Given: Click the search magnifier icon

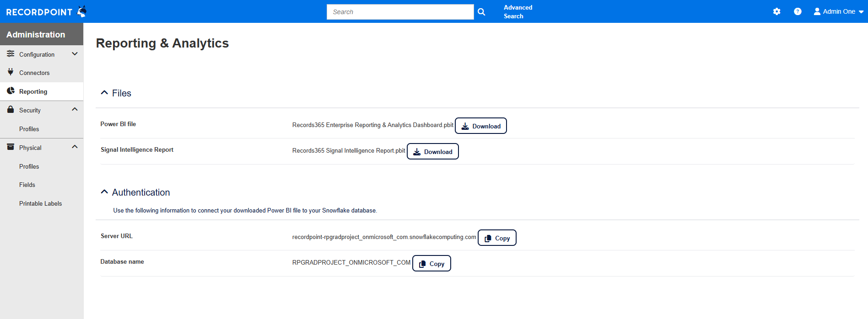Looking at the screenshot, I should tap(481, 12).
